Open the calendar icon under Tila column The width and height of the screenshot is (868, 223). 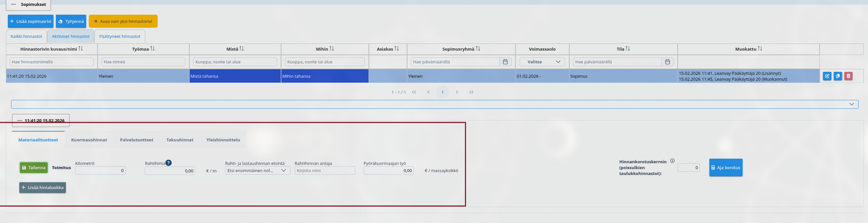coord(667,62)
